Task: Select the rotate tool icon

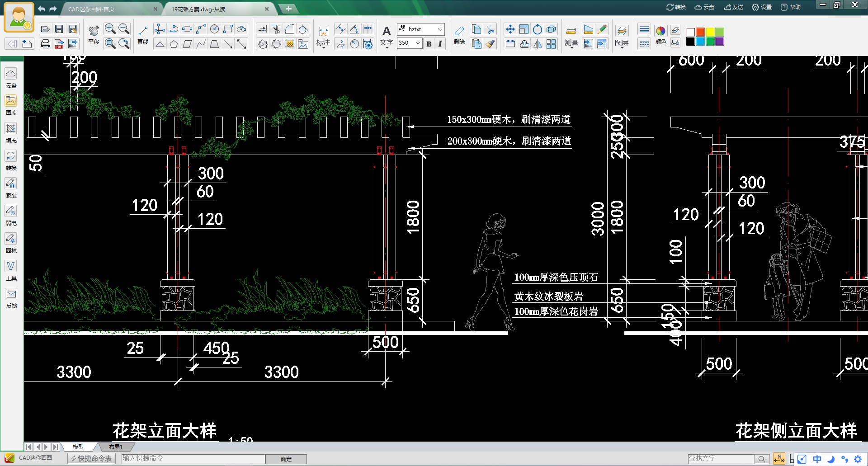Action: tap(538, 29)
